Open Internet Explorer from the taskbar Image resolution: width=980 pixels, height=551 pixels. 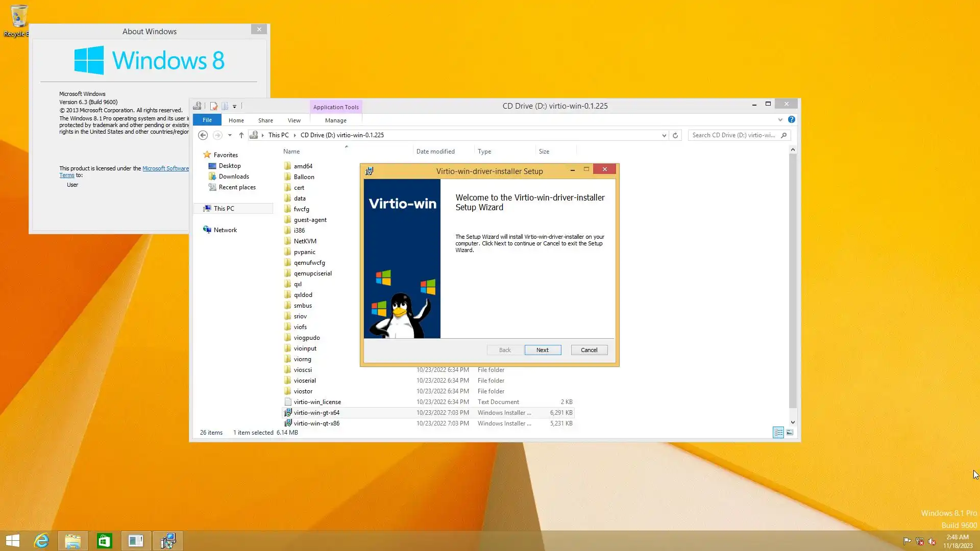(x=41, y=541)
